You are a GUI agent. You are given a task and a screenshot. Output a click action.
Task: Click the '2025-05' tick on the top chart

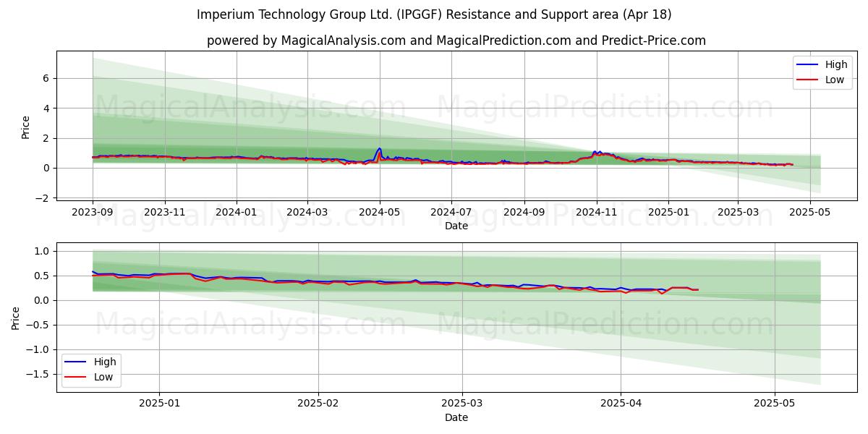pos(809,213)
